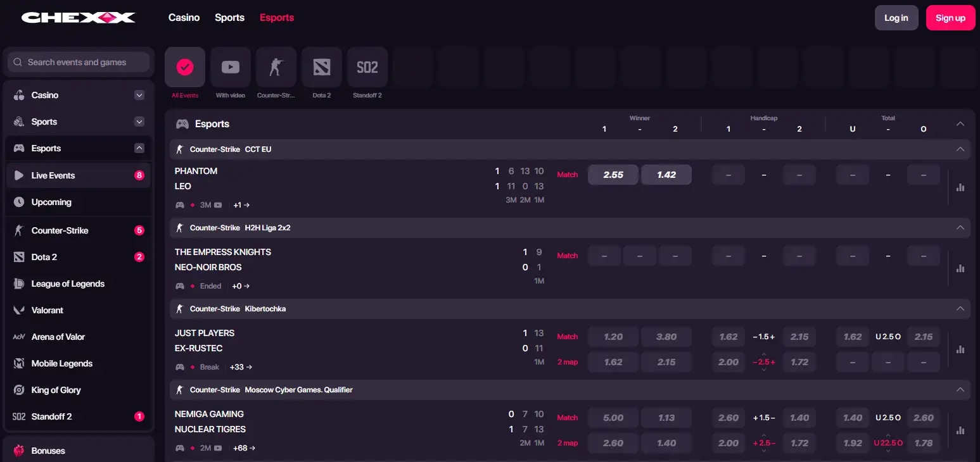Collapse the H2H Liga 2x2 section

pyautogui.click(x=960, y=228)
